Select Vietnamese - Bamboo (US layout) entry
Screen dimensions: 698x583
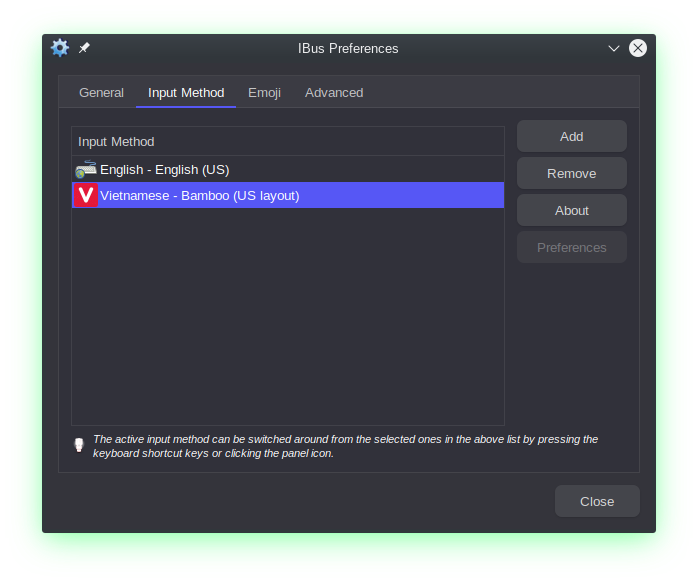200,195
